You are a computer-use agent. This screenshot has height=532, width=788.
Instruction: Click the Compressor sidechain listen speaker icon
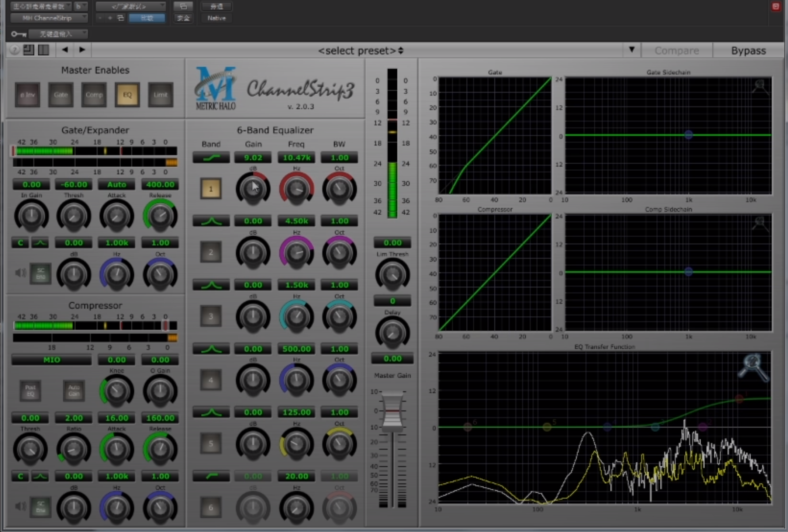(x=20, y=507)
